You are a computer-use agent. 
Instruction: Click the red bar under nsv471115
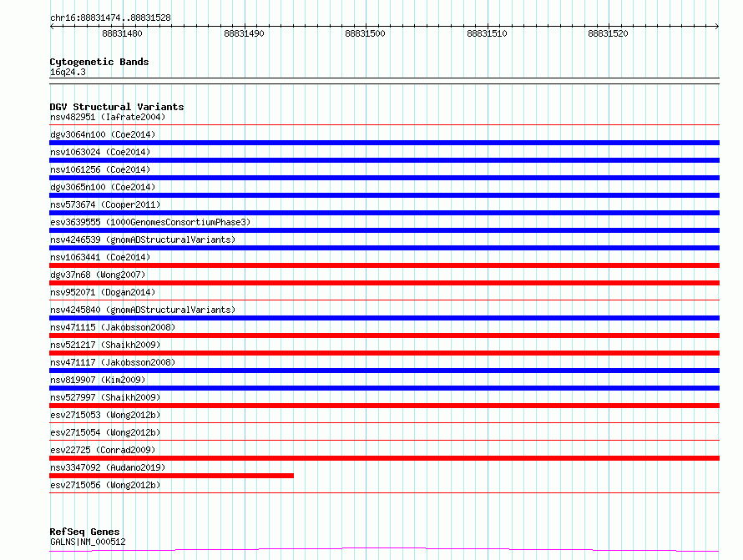coord(384,335)
